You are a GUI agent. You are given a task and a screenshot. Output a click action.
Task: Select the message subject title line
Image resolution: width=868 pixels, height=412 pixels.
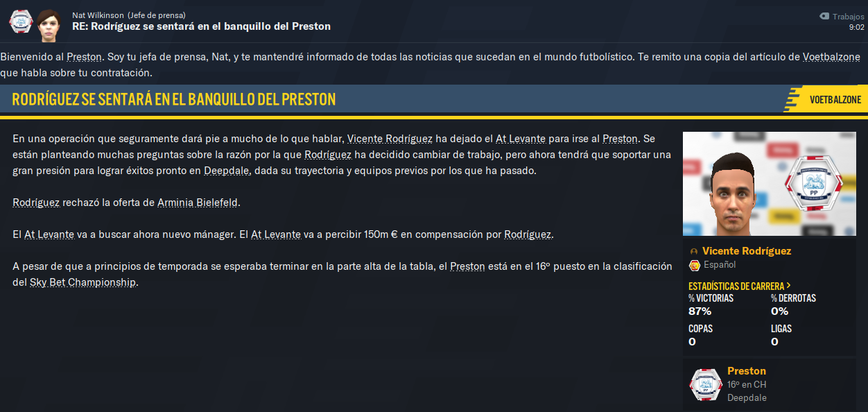201,26
